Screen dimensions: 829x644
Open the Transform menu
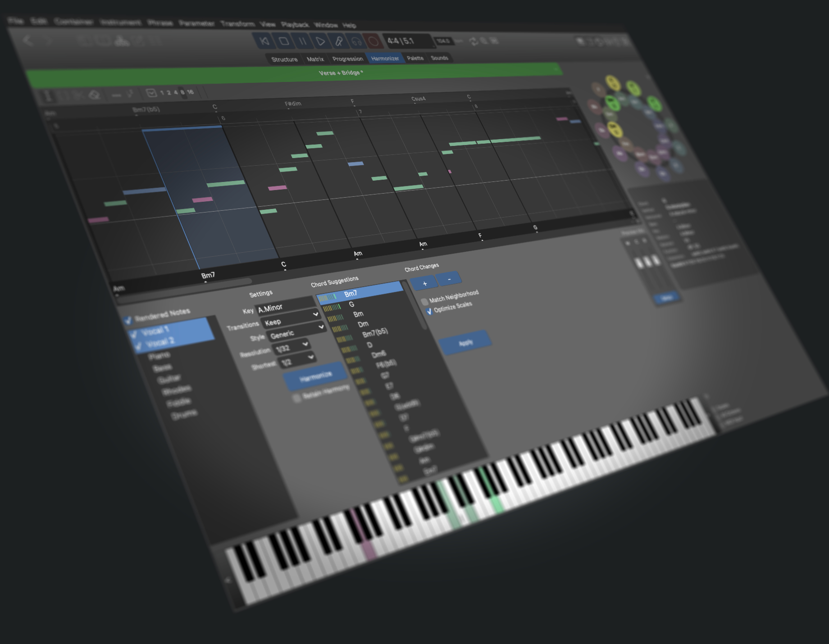237,23
